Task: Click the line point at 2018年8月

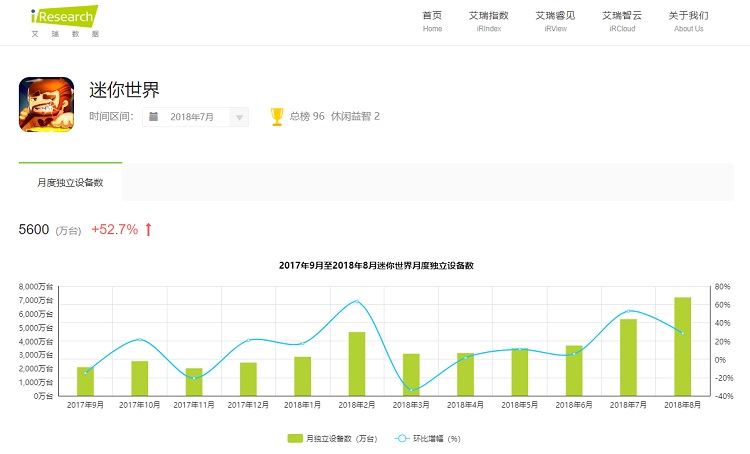Action: click(683, 333)
